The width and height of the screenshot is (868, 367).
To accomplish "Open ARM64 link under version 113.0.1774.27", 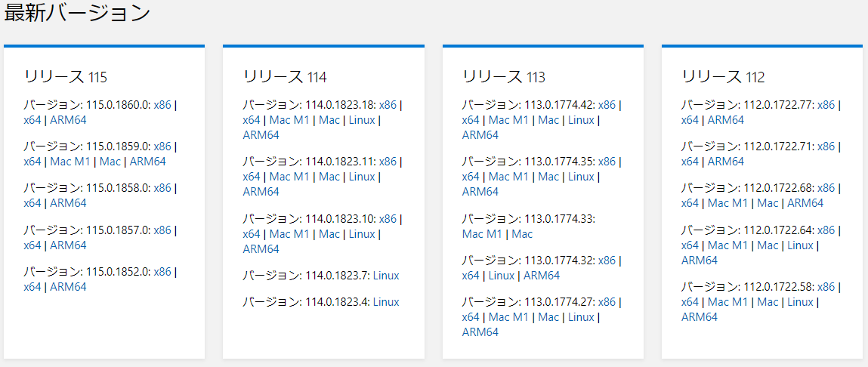I will tap(480, 332).
